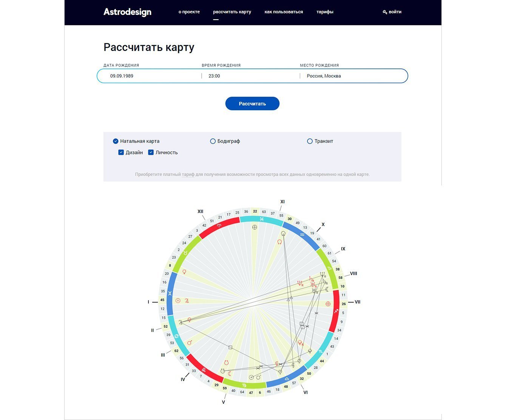Click the Aries symbol on the red segment
The height and width of the screenshot is (420, 506).
pyautogui.click(x=219, y=225)
